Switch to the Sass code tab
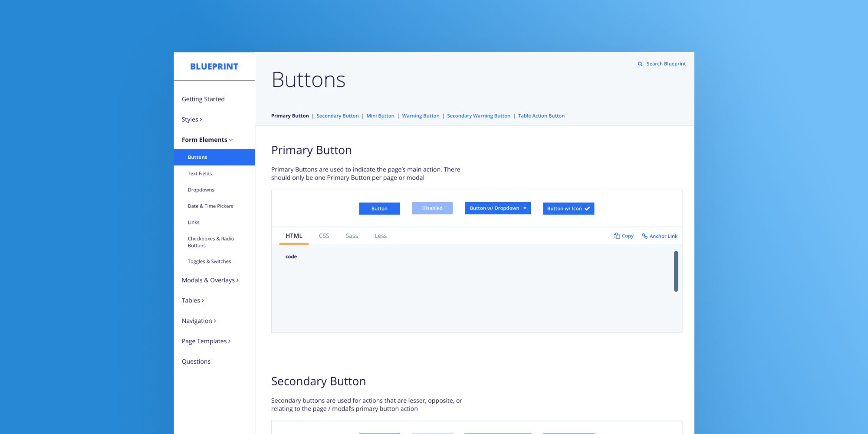This screenshot has height=434, width=868. pos(352,236)
